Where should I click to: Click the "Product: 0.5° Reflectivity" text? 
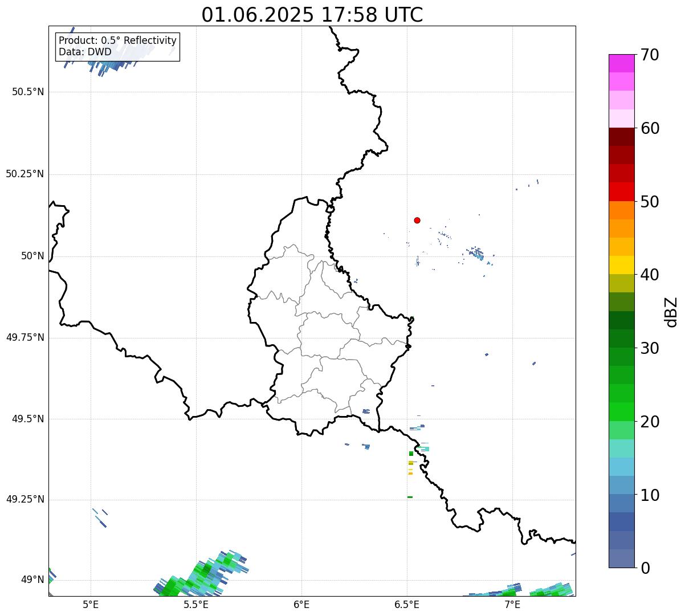[117, 41]
